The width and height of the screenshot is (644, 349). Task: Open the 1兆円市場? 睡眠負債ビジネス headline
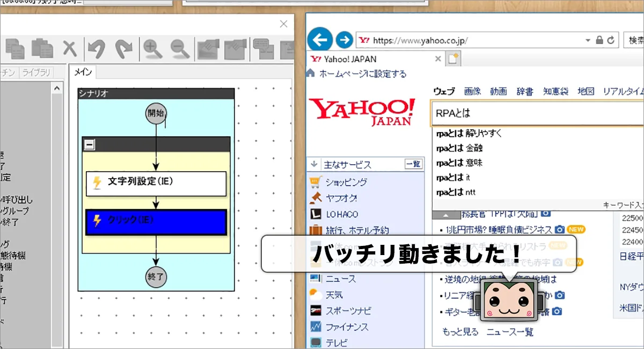[499, 230]
